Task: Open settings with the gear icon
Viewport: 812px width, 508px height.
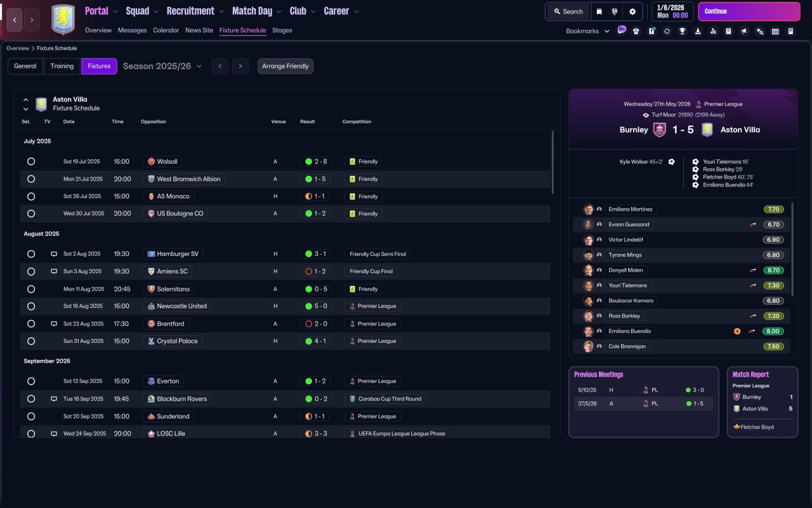Action: pos(632,11)
